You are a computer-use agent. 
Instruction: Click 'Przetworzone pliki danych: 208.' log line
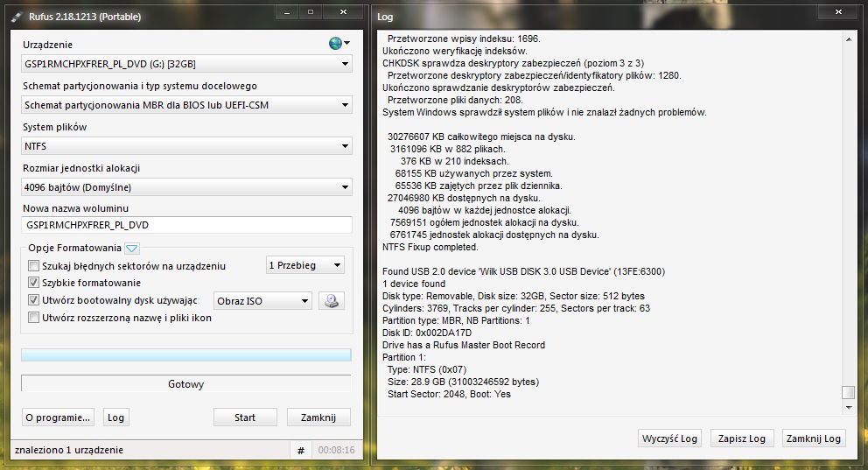point(455,100)
